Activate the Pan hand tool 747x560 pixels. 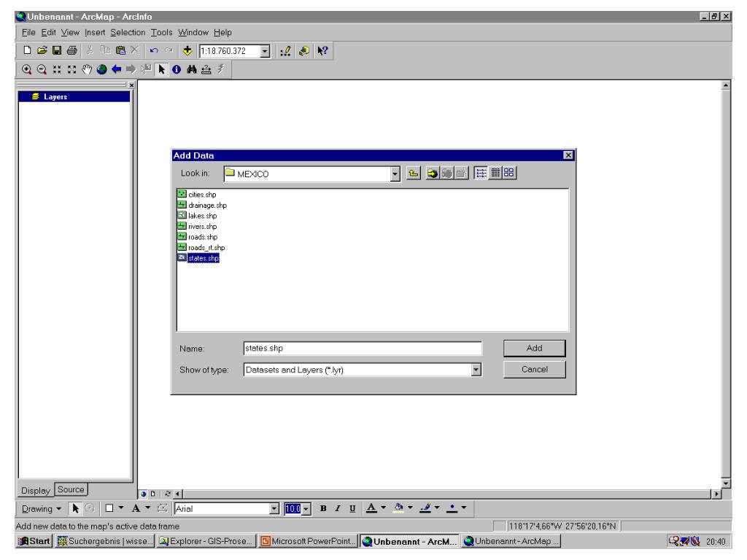(87, 69)
